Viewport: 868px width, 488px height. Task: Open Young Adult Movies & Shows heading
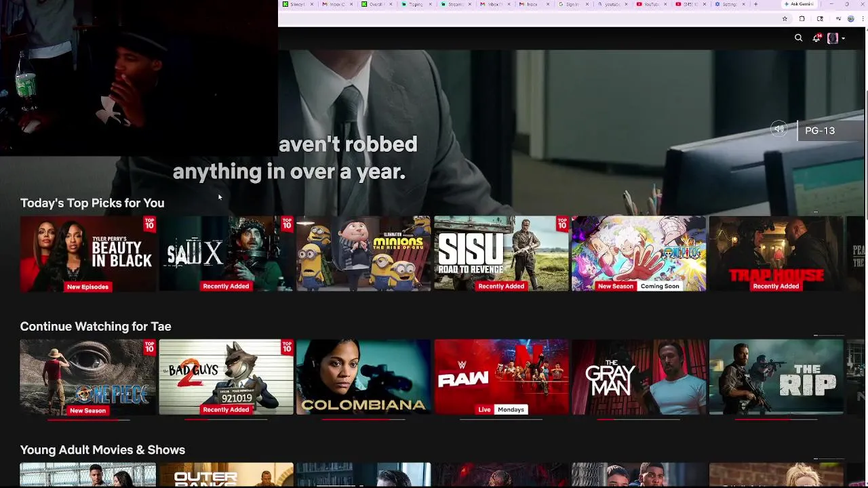(x=102, y=450)
